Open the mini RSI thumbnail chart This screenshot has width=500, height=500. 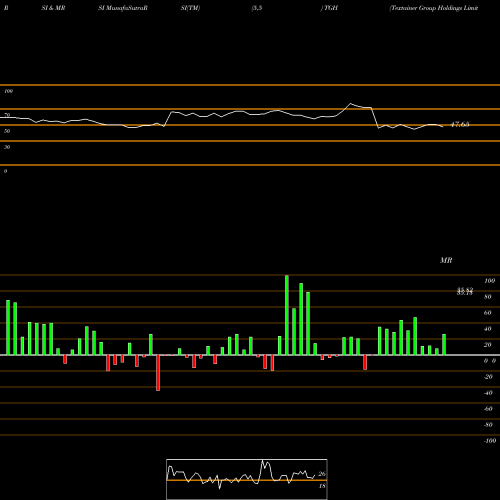(x=247, y=479)
